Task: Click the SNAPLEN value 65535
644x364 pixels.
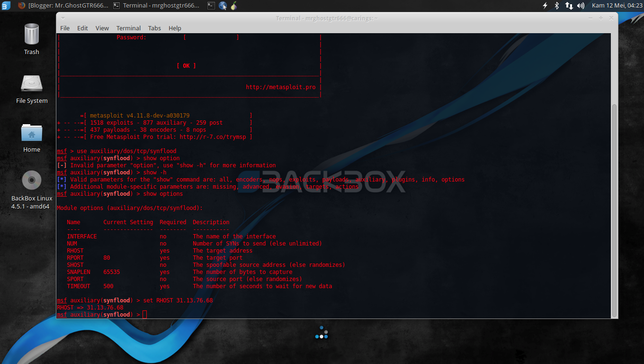Action: [112, 272]
